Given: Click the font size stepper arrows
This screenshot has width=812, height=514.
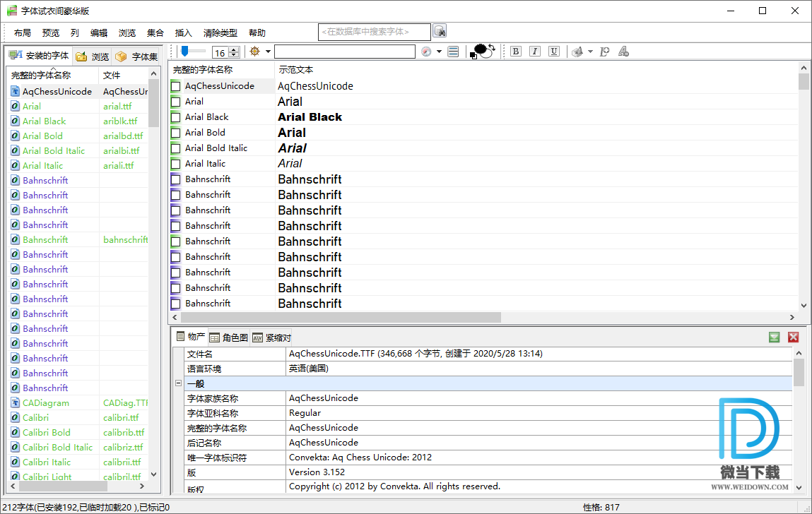Looking at the screenshot, I should 234,52.
